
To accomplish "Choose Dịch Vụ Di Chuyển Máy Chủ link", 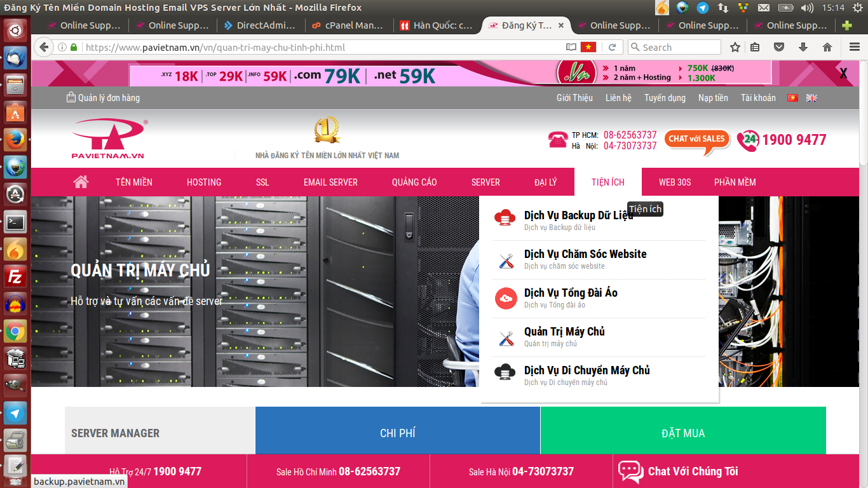I will click(x=587, y=370).
